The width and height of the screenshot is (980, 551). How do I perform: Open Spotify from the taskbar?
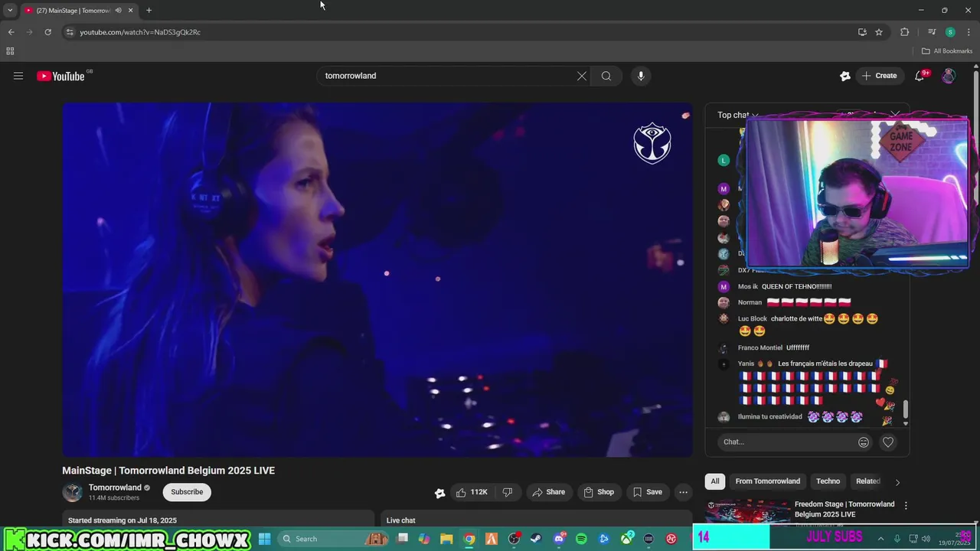tap(581, 539)
